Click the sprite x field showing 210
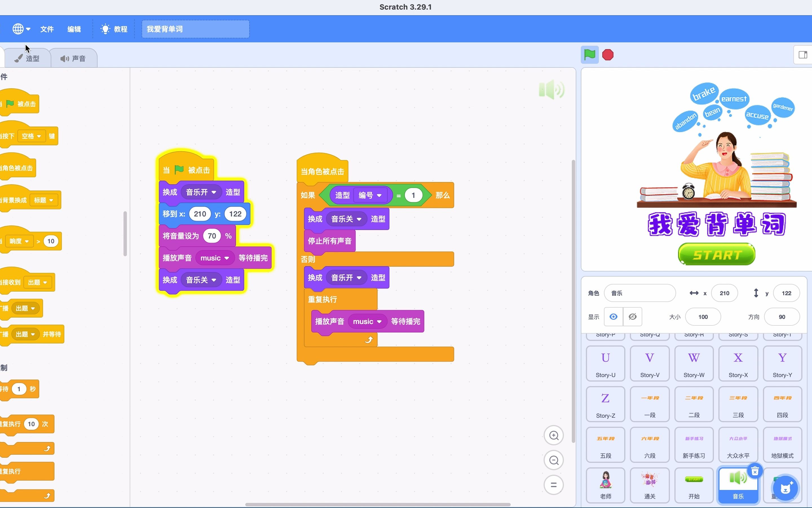This screenshot has width=812, height=508. point(724,293)
